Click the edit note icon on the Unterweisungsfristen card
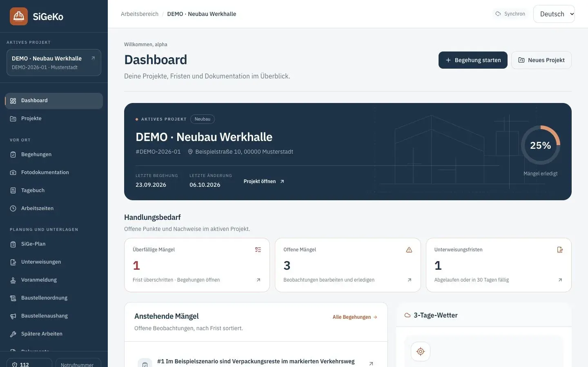This screenshot has height=367, width=588. 560,250
